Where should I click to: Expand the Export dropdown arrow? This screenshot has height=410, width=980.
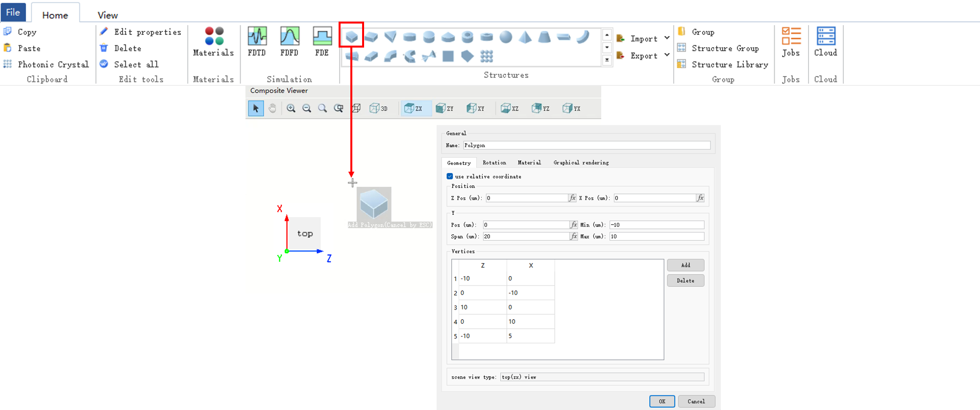pos(667,55)
